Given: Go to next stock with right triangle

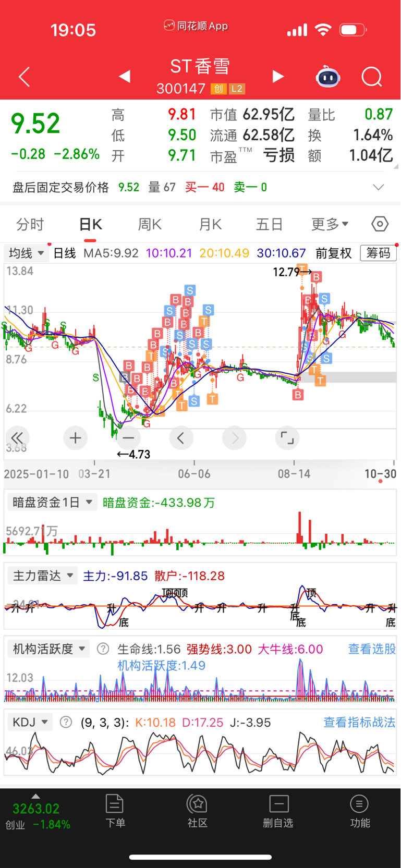Looking at the screenshot, I should [278, 77].
